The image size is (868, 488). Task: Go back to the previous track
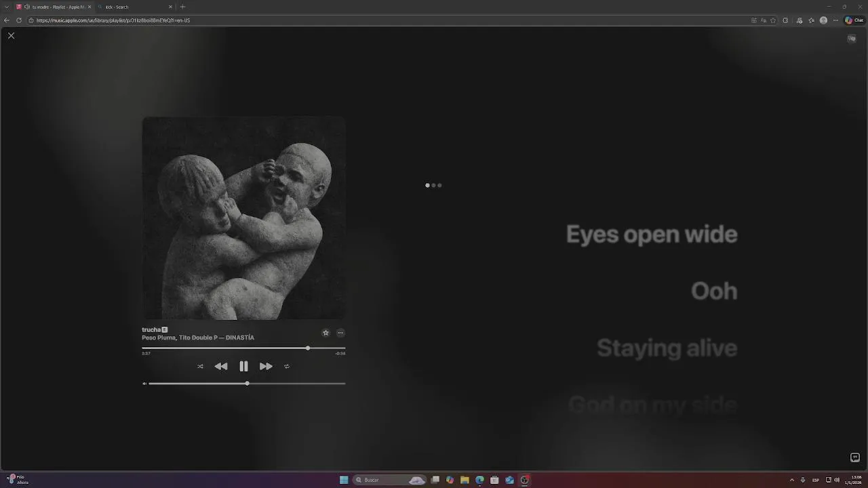click(221, 366)
